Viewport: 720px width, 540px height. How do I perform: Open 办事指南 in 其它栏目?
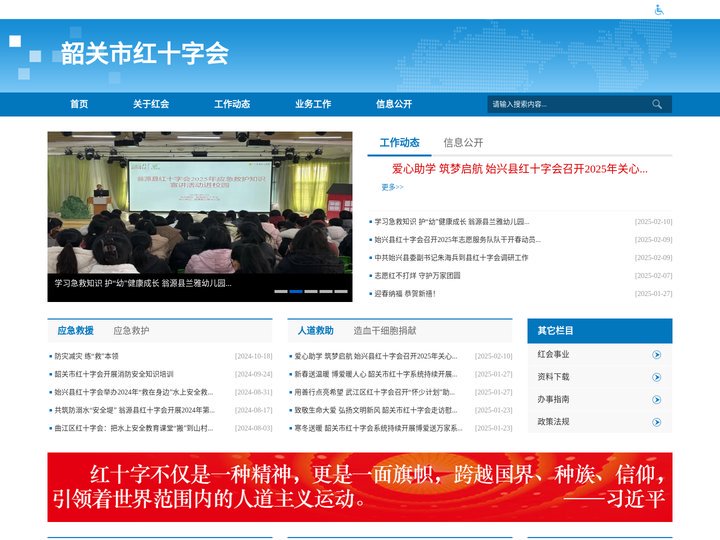tap(553, 399)
